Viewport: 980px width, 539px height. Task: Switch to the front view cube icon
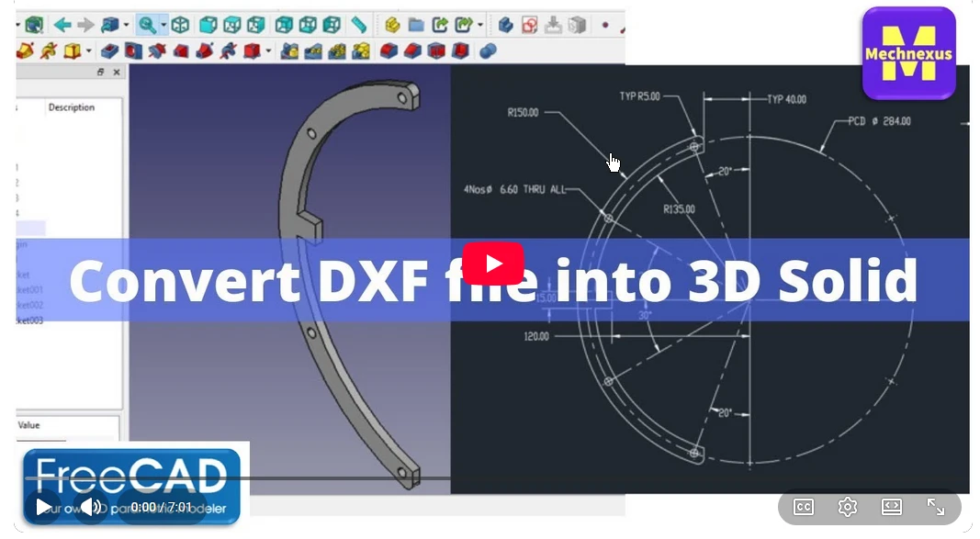coord(208,25)
